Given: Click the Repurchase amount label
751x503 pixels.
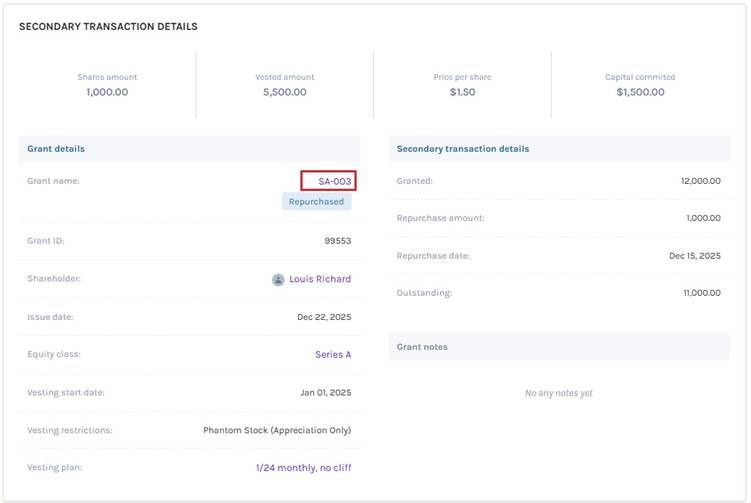Looking at the screenshot, I should (440, 218).
